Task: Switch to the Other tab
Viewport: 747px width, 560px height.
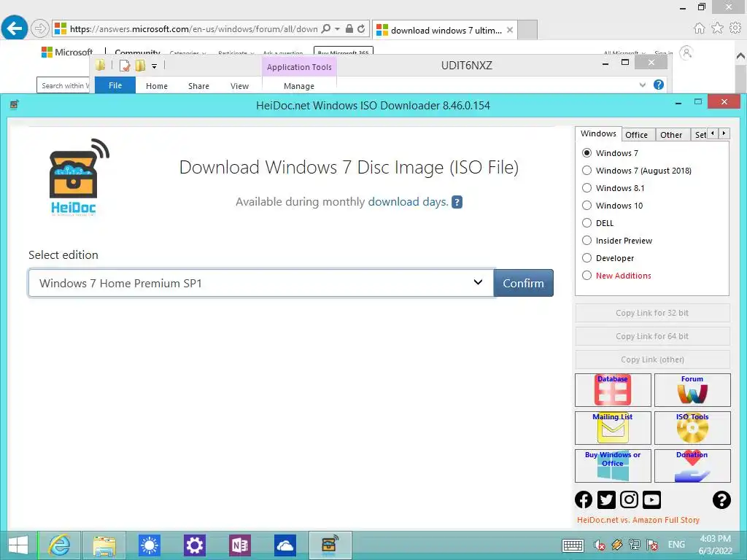Action: coord(671,135)
